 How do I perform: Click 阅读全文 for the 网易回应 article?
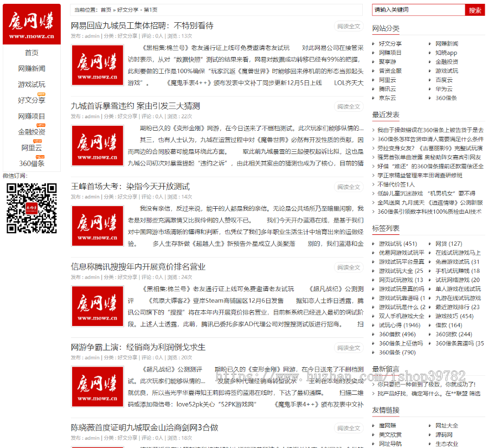[x=349, y=27]
